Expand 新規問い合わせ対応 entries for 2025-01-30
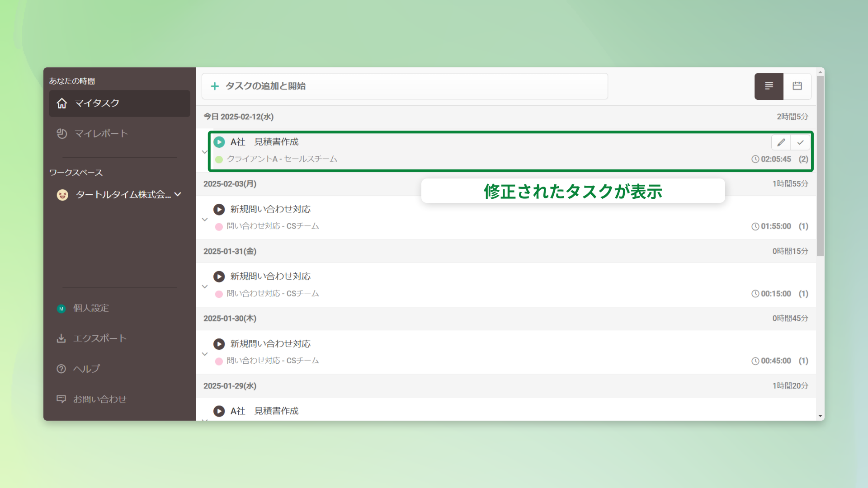The height and width of the screenshot is (488, 868). pyautogui.click(x=204, y=353)
